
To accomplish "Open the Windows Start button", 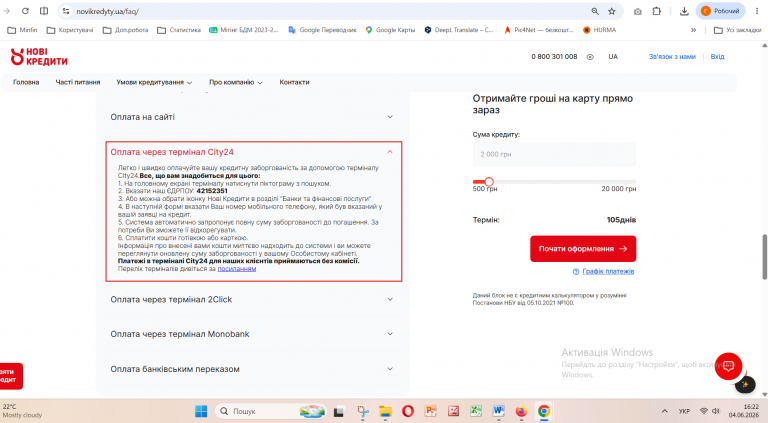I will point(201,411).
